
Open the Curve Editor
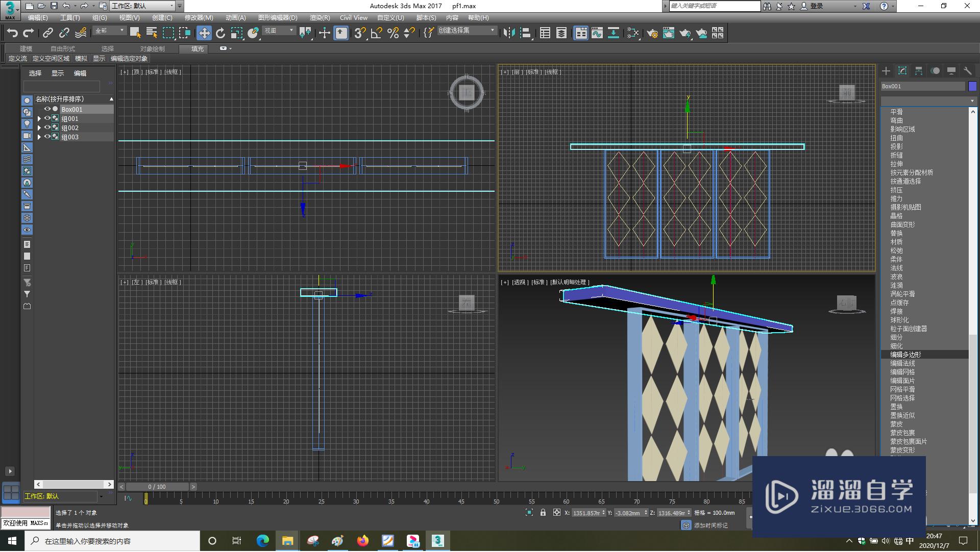[x=597, y=33]
